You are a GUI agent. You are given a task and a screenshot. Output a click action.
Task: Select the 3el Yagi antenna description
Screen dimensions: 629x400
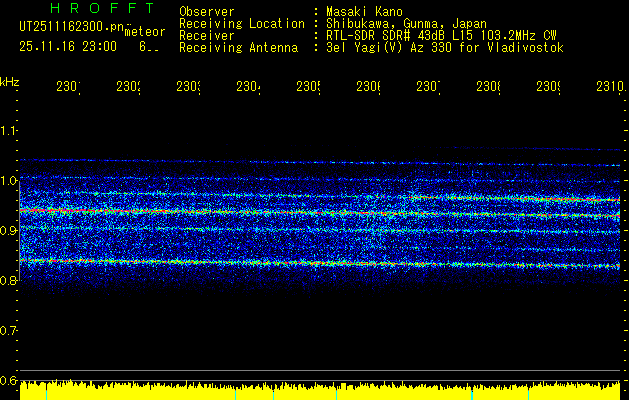pos(445,48)
